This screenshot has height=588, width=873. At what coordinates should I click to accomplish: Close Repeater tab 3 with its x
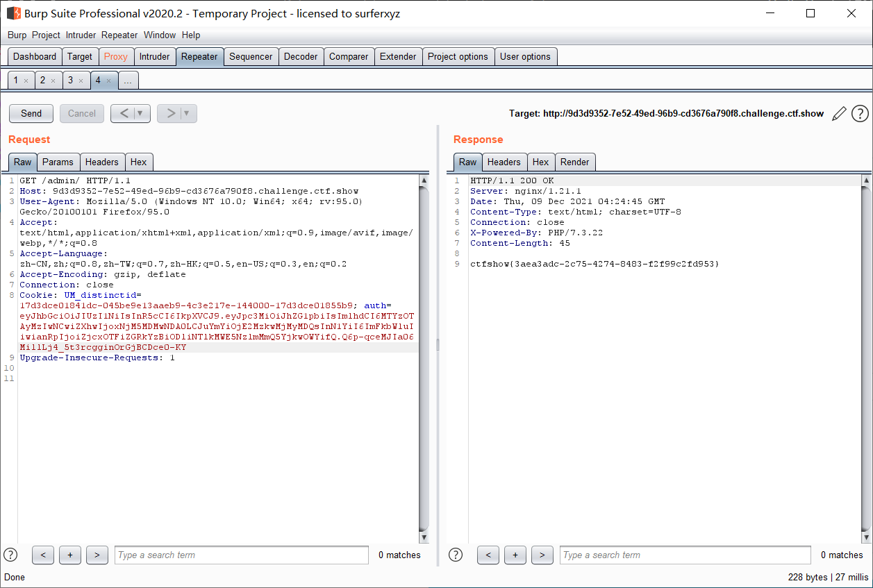coord(80,81)
